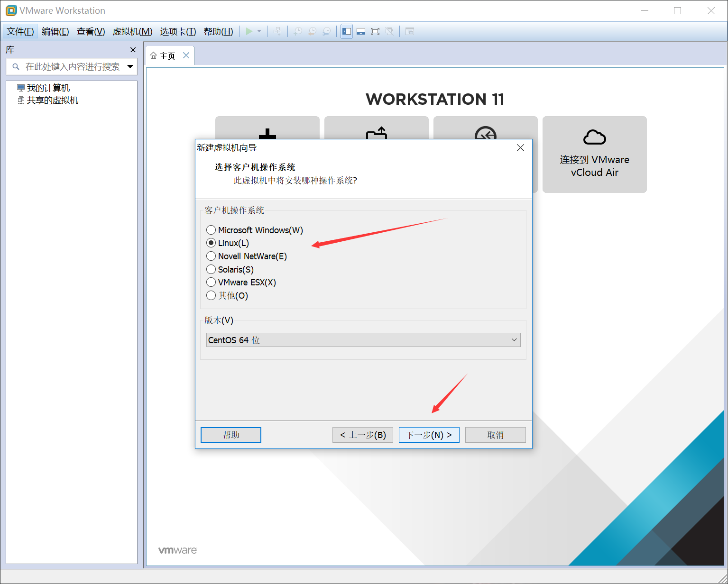Click the full screen mode icon
The image size is (728, 584).
pyautogui.click(x=375, y=31)
